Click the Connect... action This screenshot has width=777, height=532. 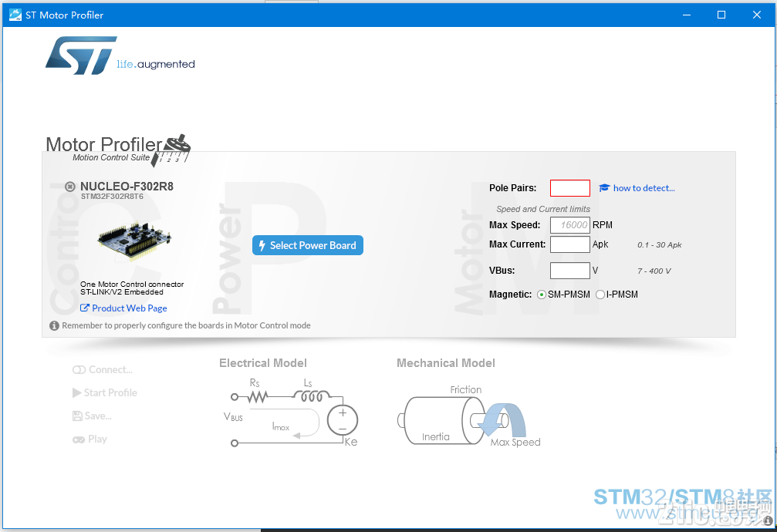click(x=103, y=369)
